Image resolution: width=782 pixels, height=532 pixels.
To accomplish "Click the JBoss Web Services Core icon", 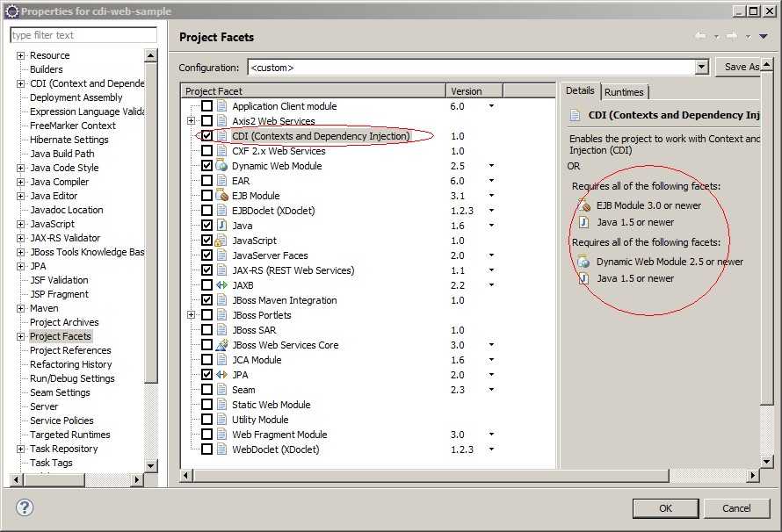I will click(x=222, y=345).
